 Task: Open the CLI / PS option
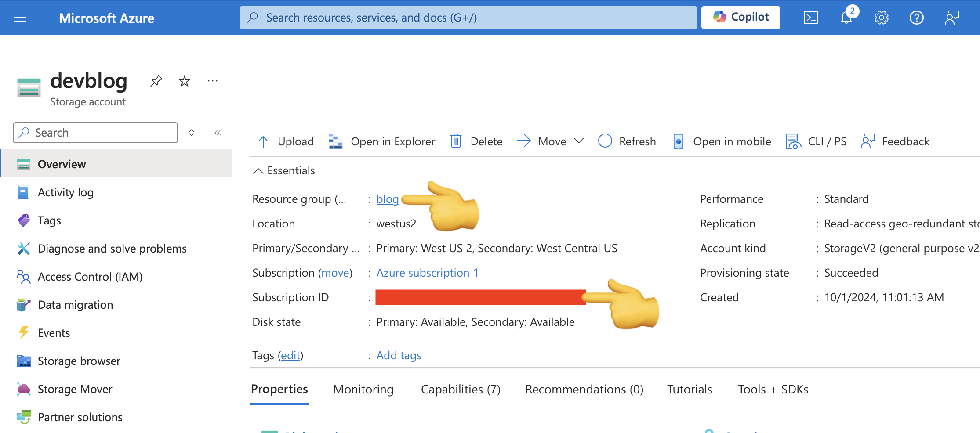[x=816, y=141]
